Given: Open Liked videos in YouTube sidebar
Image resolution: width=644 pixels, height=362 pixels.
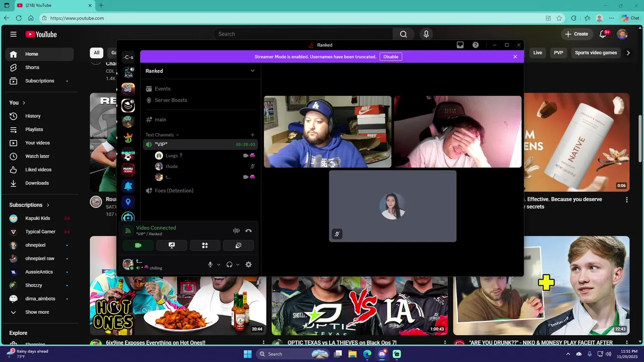Looking at the screenshot, I should (x=40, y=170).
